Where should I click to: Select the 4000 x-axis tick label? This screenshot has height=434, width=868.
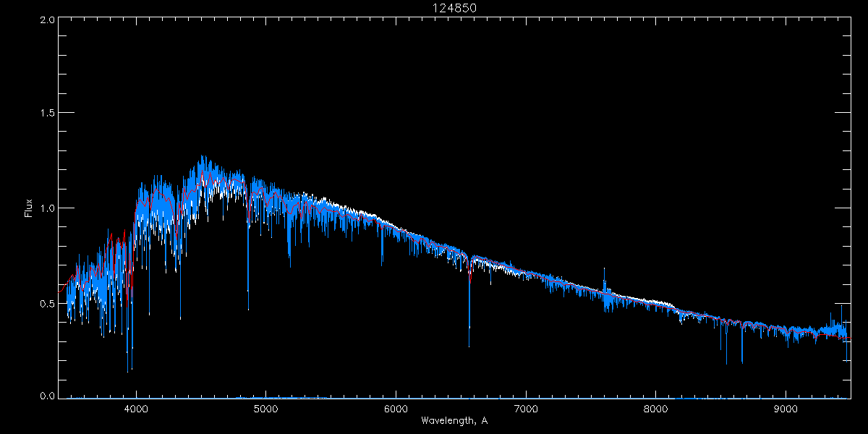coord(136,407)
